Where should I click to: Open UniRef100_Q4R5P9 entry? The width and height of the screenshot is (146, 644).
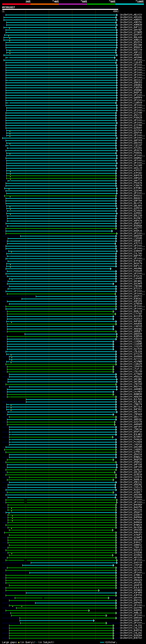tap(131, 98)
